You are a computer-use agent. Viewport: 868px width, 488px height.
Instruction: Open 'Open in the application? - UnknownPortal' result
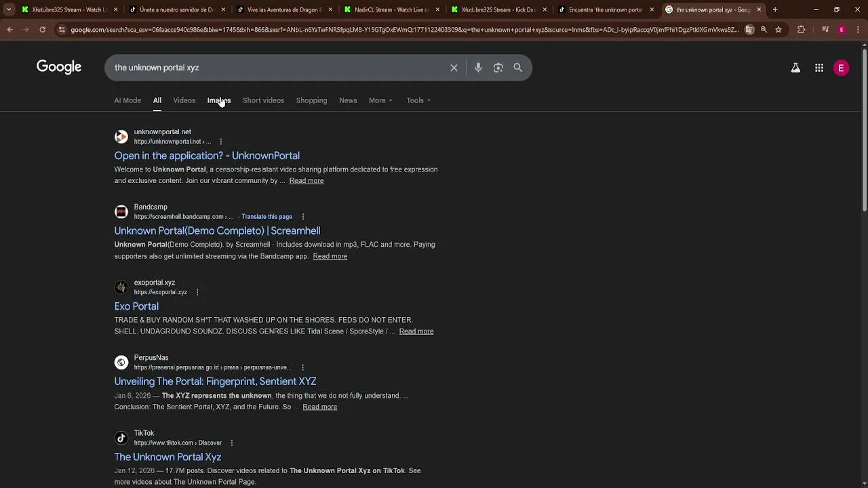[x=207, y=156]
